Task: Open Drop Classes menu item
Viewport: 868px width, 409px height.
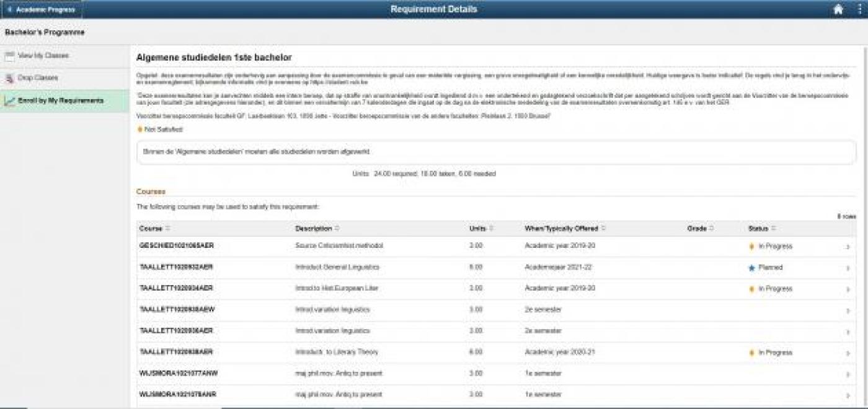Action: point(38,78)
